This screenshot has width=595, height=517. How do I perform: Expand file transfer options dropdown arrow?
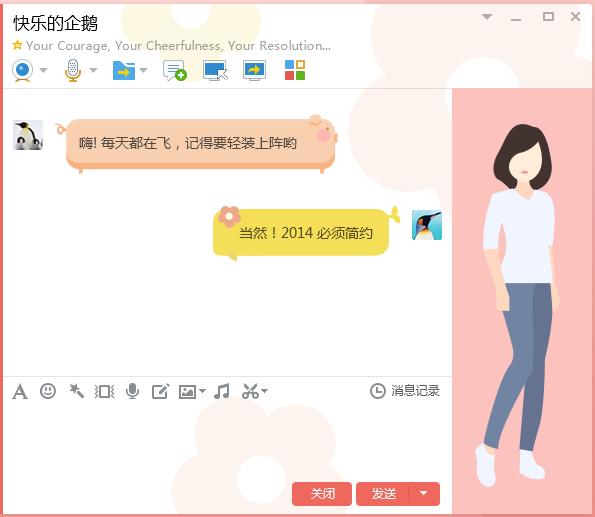pos(143,70)
